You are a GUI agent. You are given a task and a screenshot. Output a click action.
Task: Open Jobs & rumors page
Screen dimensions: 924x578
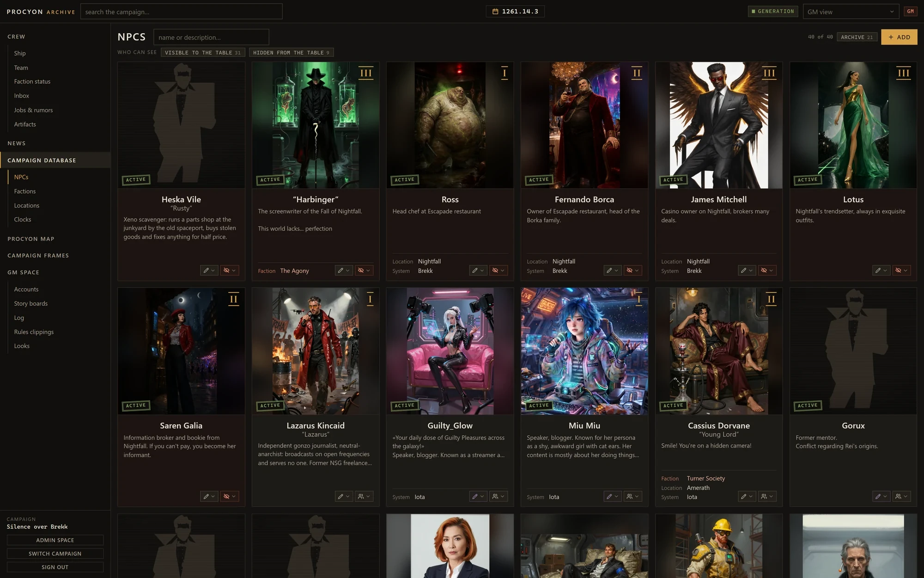tap(33, 110)
